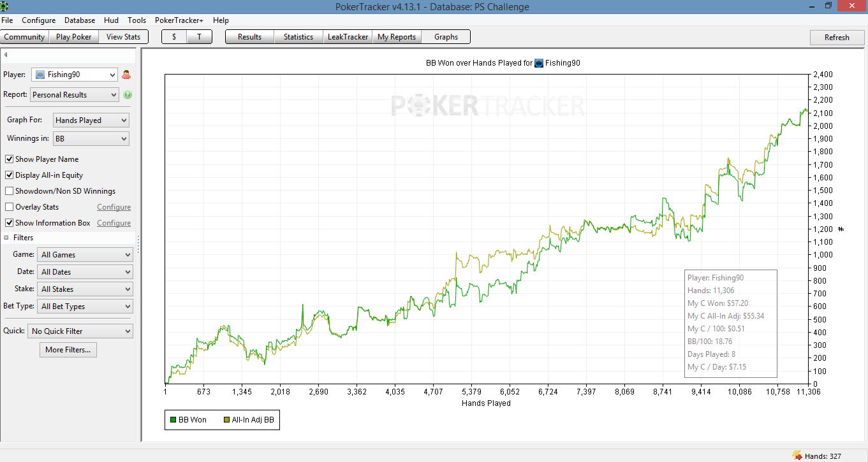
Task: Open the Database menu
Action: click(x=80, y=20)
